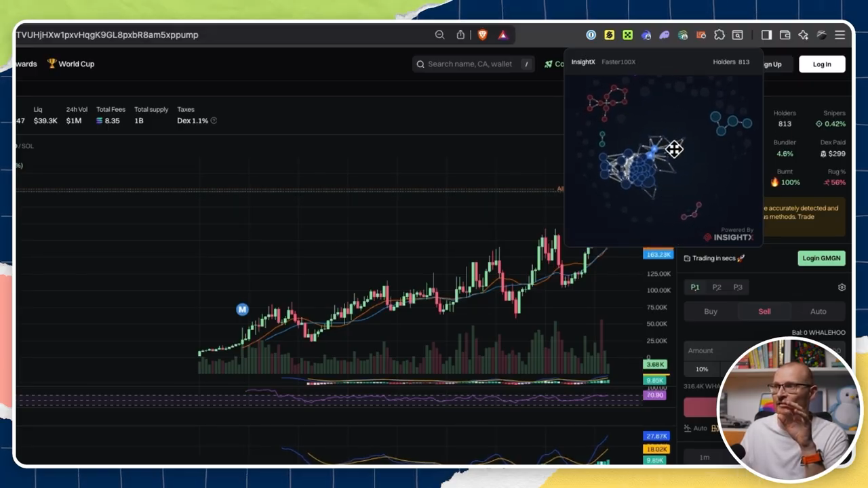Select the 1m timeframe button
868x488 pixels.
coord(705,457)
